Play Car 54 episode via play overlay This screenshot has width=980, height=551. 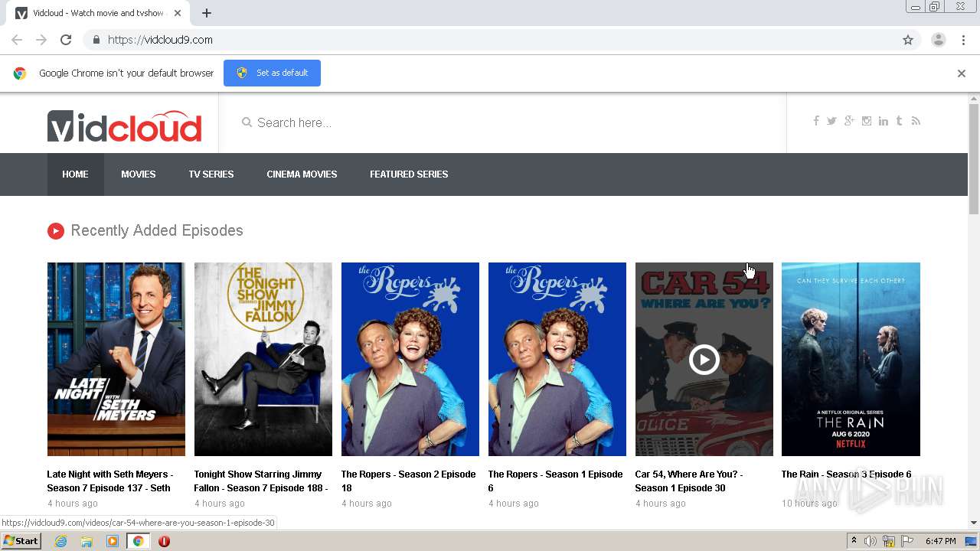point(704,360)
